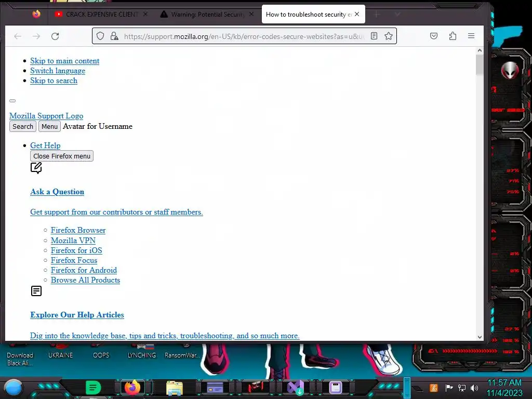Open File Explorer from the taskbar
This screenshot has width=532, height=399.
point(175,388)
